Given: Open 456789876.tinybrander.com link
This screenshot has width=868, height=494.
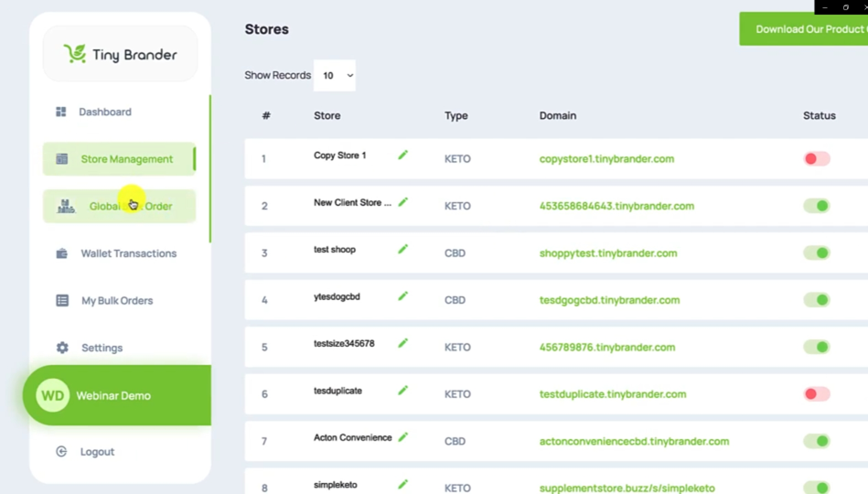Looking at the screenshot, I should tap(607, 348).
